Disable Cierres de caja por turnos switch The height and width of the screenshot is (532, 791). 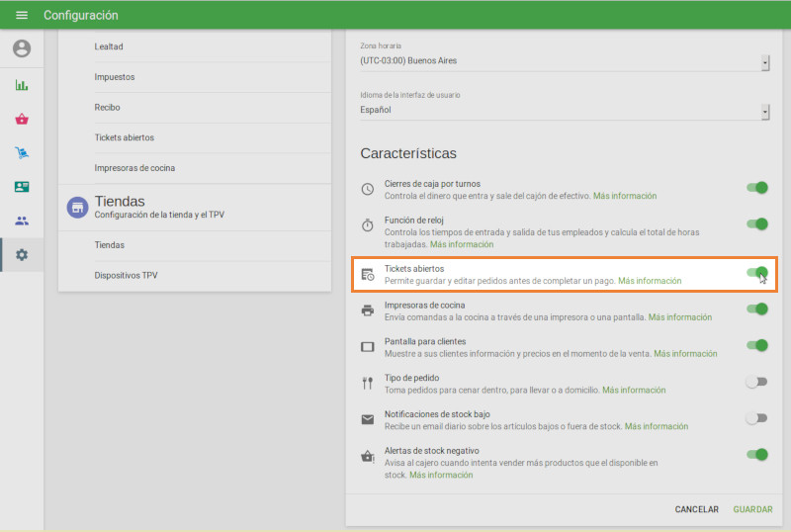(x=756, y=188)
